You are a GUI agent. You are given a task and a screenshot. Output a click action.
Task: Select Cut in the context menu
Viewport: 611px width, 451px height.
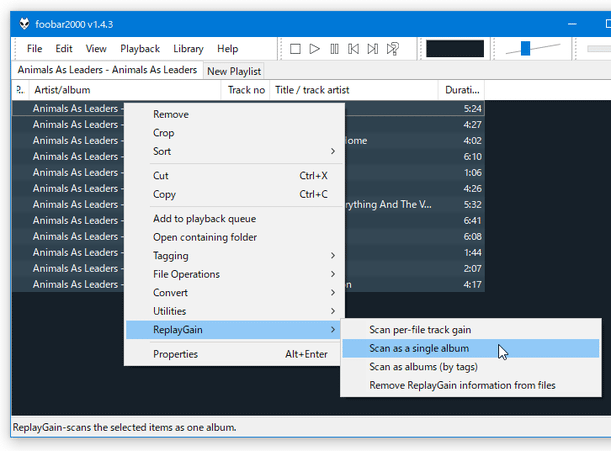click(x=235, y=176)
